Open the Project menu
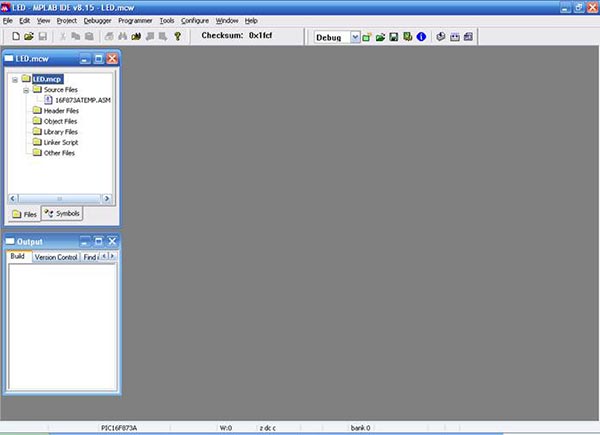 click(67, 21)
